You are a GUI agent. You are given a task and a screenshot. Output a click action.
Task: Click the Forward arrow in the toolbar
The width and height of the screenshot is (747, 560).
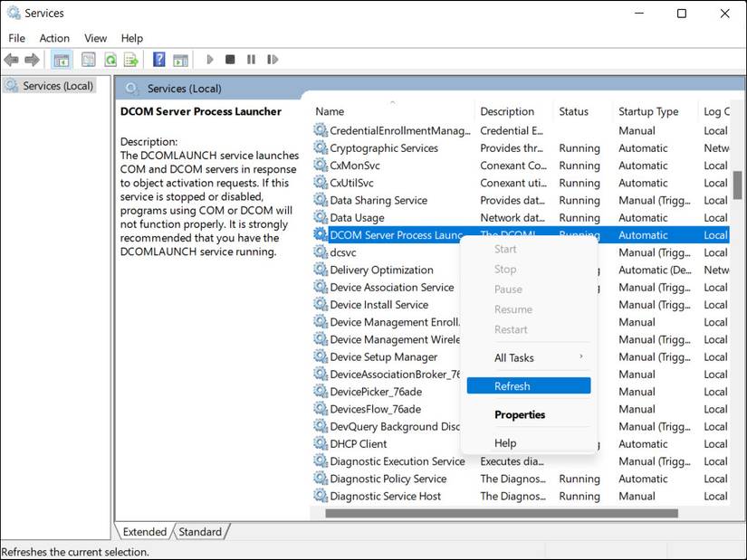point(32,60)
